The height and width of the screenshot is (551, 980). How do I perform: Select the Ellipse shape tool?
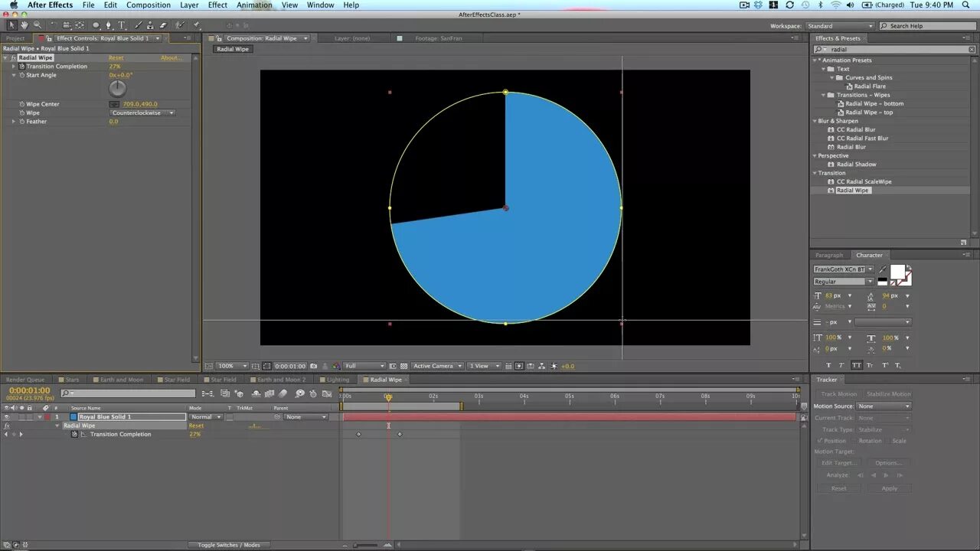coord(96,25)
